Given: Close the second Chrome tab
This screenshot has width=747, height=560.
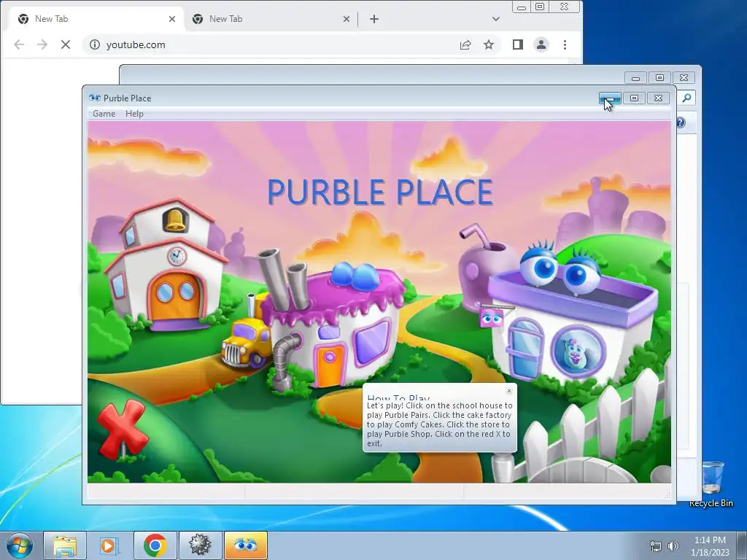Looking at the screenshot, I should [x=347, y=19].
